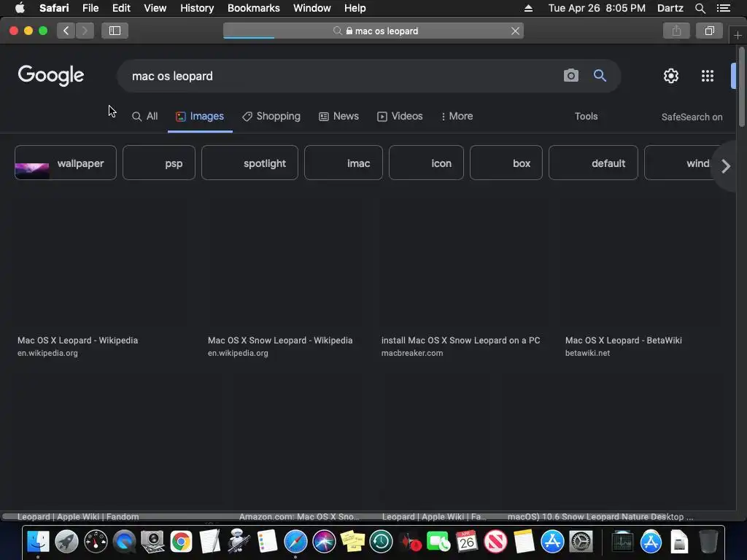Open Safari compass in Dock
This screenshot has height=560, width=747.
click(x=295, y=542)
